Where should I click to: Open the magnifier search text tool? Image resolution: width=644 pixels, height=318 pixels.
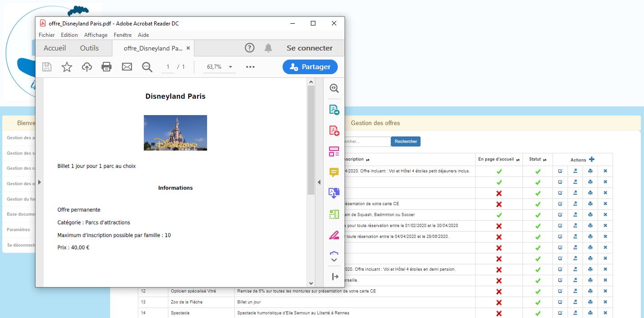[x=147, y=67]
